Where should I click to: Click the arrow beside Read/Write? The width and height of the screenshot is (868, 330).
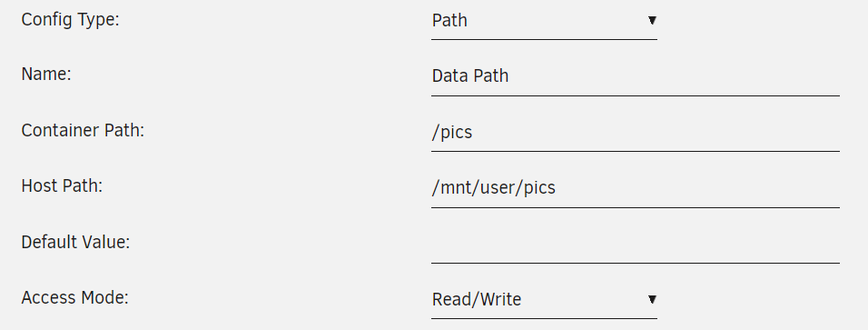coord(652,299)
